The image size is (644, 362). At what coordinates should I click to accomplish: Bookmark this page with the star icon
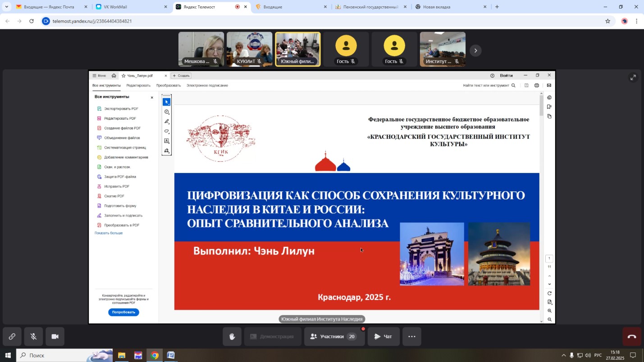[607, 21]
